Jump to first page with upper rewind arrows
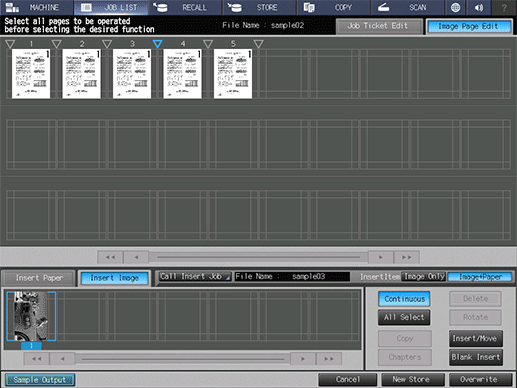The image size is (517, 388). pos(110,257)
